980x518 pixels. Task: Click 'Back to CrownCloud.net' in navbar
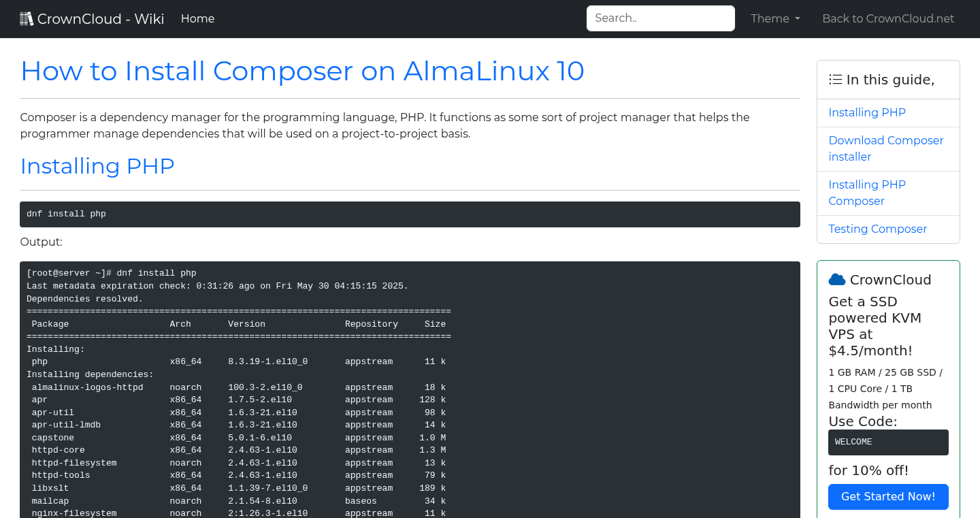pos(888,18)
